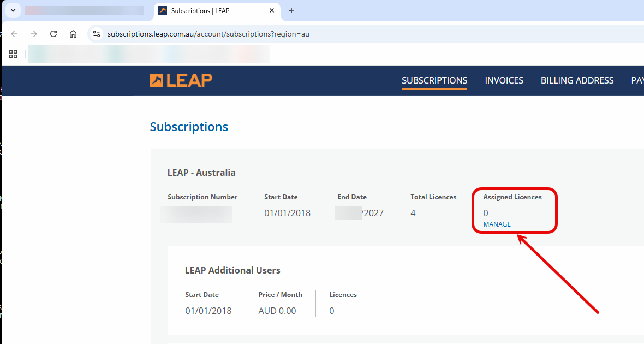This screenshot has height=344, width=644.
Task: Open the truncated PAY menu item
Action: tap(637, 80)
